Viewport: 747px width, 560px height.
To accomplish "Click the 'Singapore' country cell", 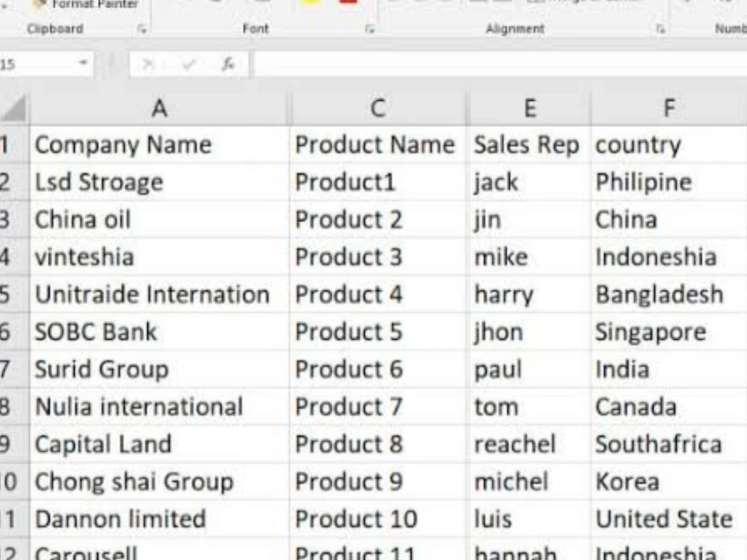I will click(669, 332).
